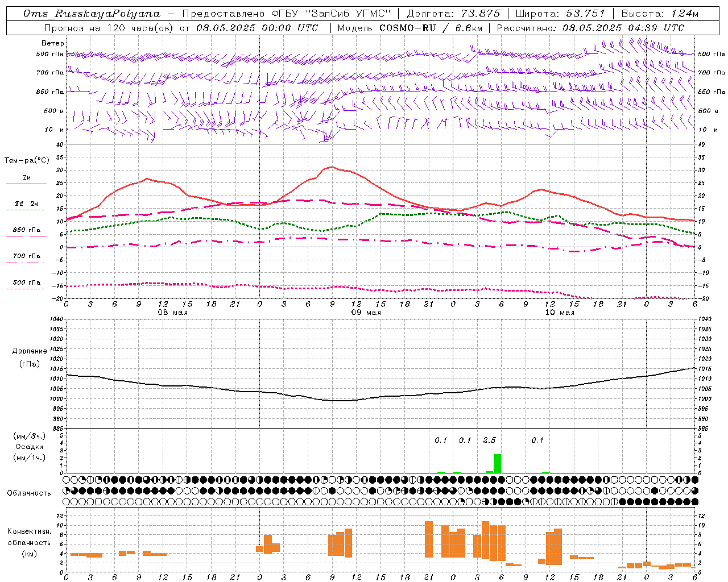This screenshot has height=582, width=728.
Task: Click the '09 мая' date label
Action: point(366,313)
